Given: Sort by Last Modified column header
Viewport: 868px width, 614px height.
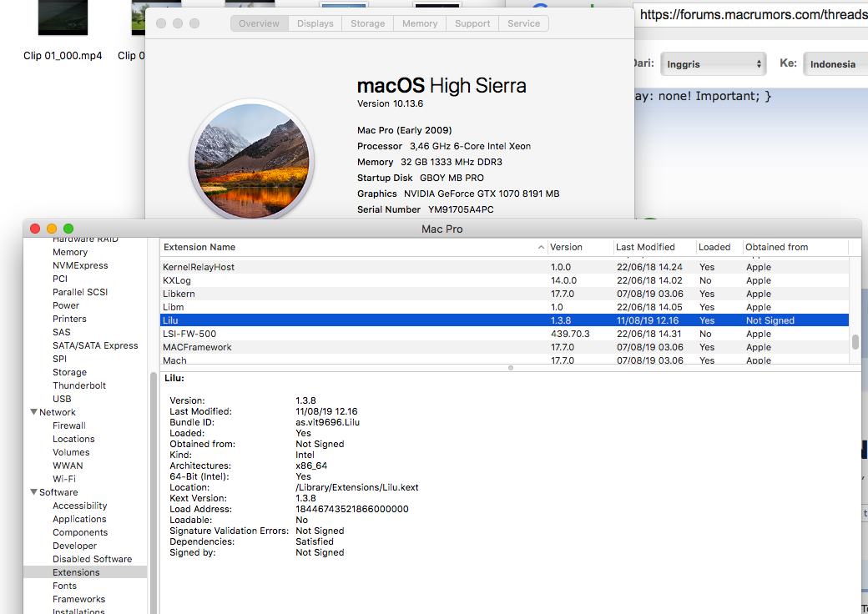Looking at the screenshot, I should [655, 247].
